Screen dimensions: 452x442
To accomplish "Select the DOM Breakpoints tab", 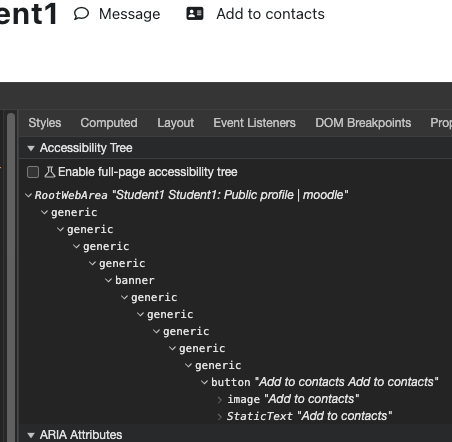I will (363, 123).
